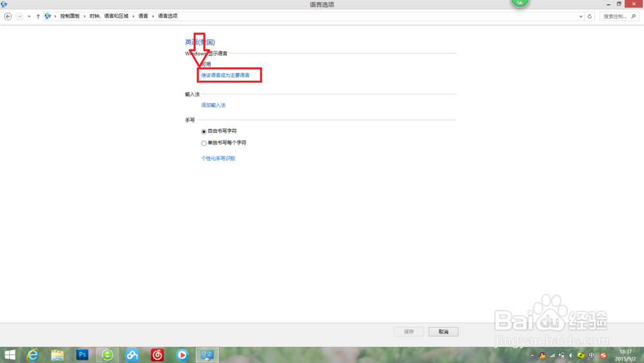Viewport: 644px width, 363px height.
Task: Open Photoshop from taskbar
Action: [x=82, y=355]
